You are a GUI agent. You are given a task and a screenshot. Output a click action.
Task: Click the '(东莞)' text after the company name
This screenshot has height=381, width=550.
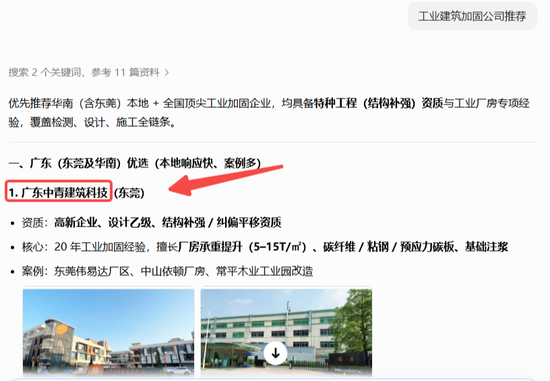pos(129,193)
